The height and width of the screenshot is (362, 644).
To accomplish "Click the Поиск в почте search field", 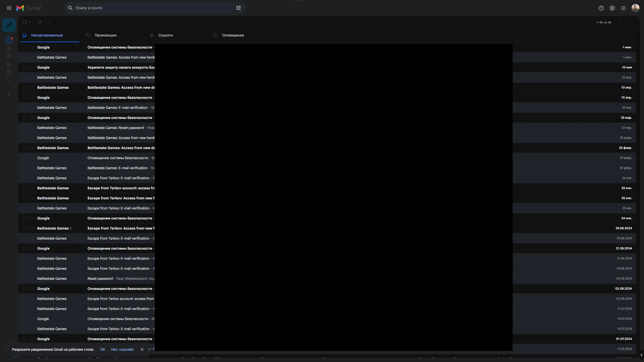I will [151, 8].
